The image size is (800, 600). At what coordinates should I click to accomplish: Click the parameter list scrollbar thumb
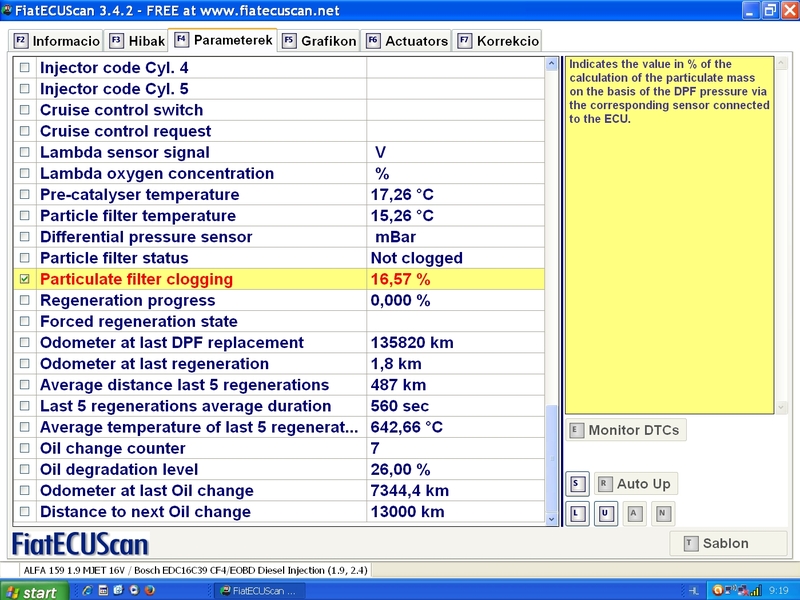tap(551, 459)
